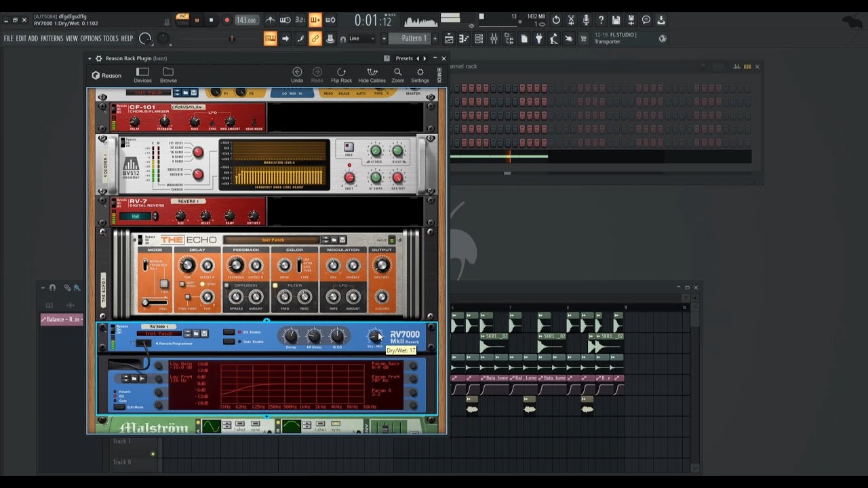This screenshot has width=868, height=488.
Task: Click the link/chain icon in FL toolbar
Action: click(315, 39)
